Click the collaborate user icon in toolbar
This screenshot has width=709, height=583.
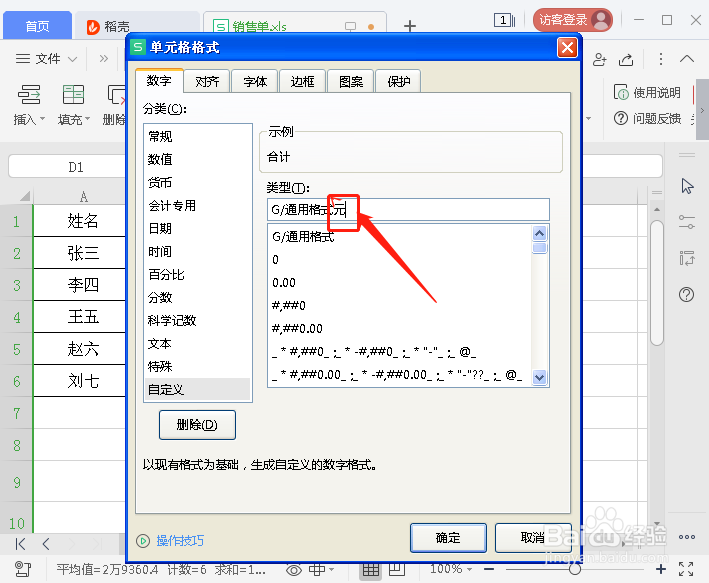point(600,59)
